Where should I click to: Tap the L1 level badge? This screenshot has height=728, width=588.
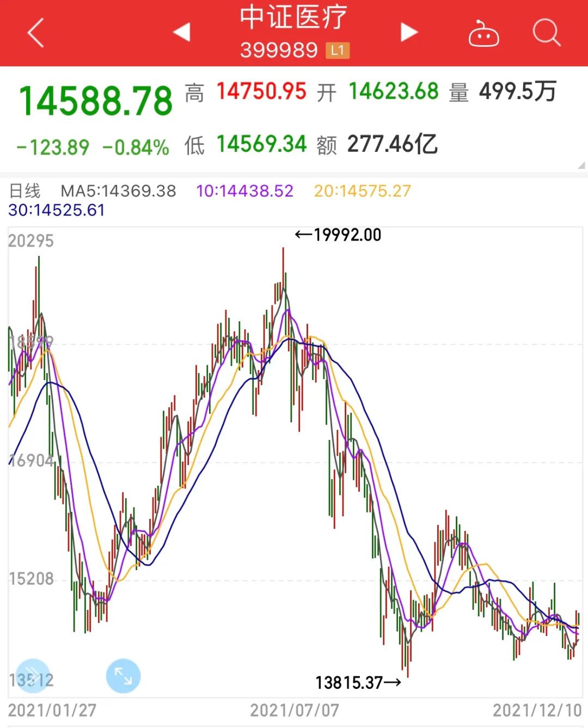click(338, 51)
